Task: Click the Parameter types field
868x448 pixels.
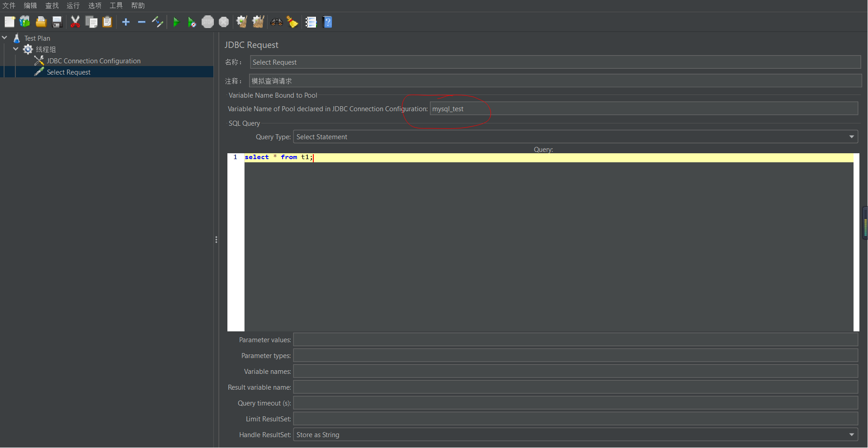Action: (x=576, y=355)
